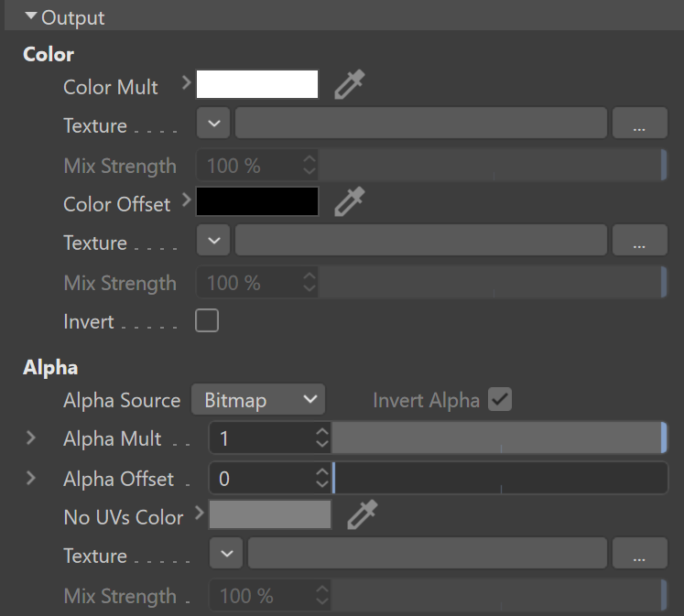Collapse the Output section
The width and height of the screenshot is (684, 616).
click(30, 16)
